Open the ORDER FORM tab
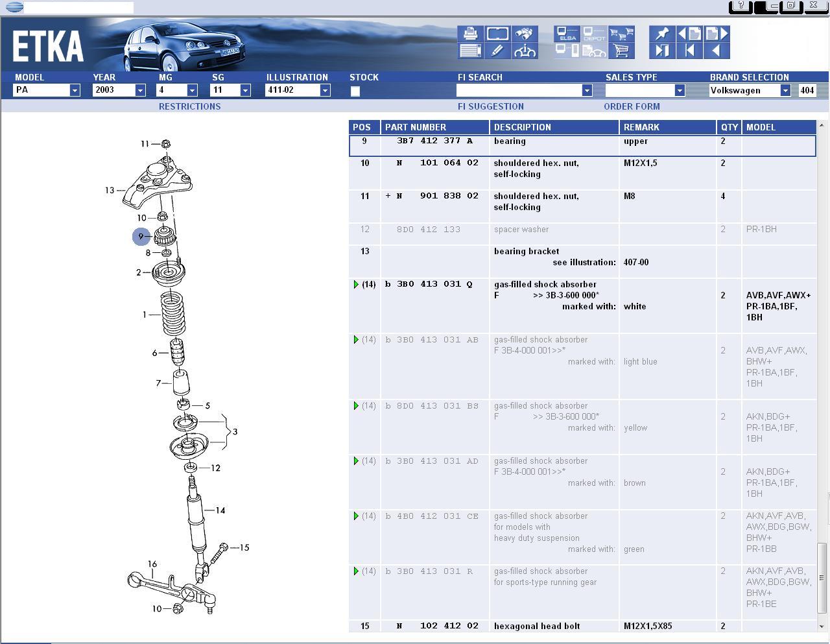 pos(632,106)
